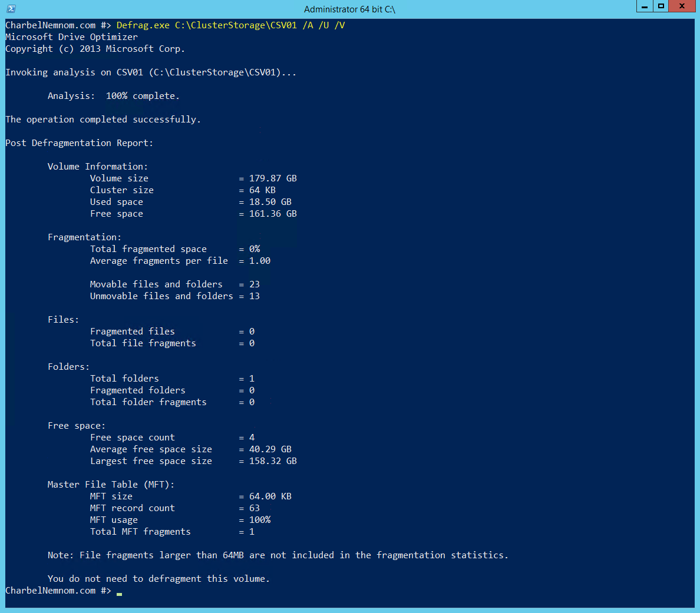700x613 pixels.
Task: Click 'The operation completed successfully.' line
Action: pyautogui.click(x=103, y=120)
